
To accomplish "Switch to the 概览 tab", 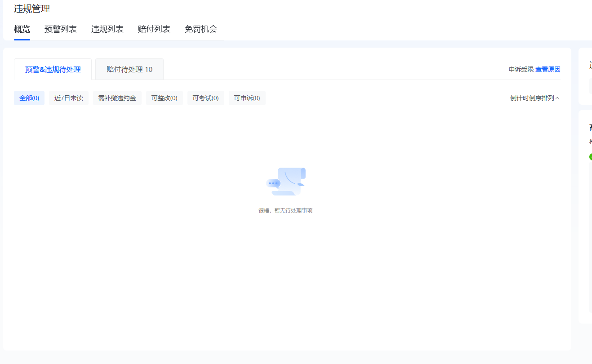I will (22, 30).
